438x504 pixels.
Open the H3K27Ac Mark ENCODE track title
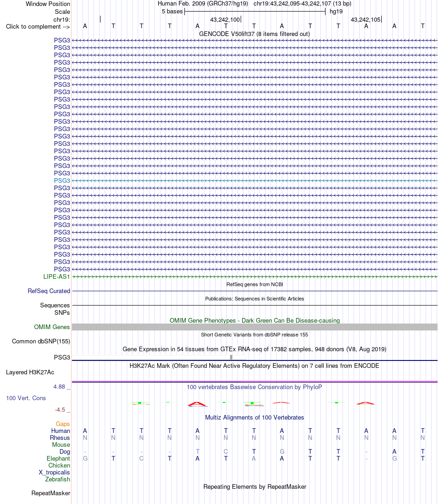255,366
